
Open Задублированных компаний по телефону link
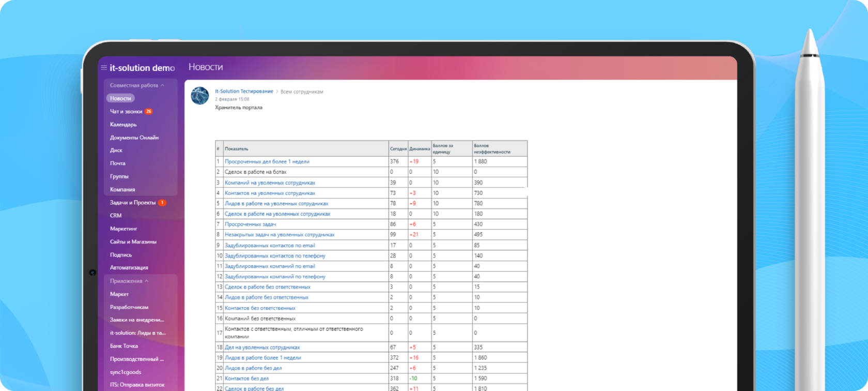point(275,277)
